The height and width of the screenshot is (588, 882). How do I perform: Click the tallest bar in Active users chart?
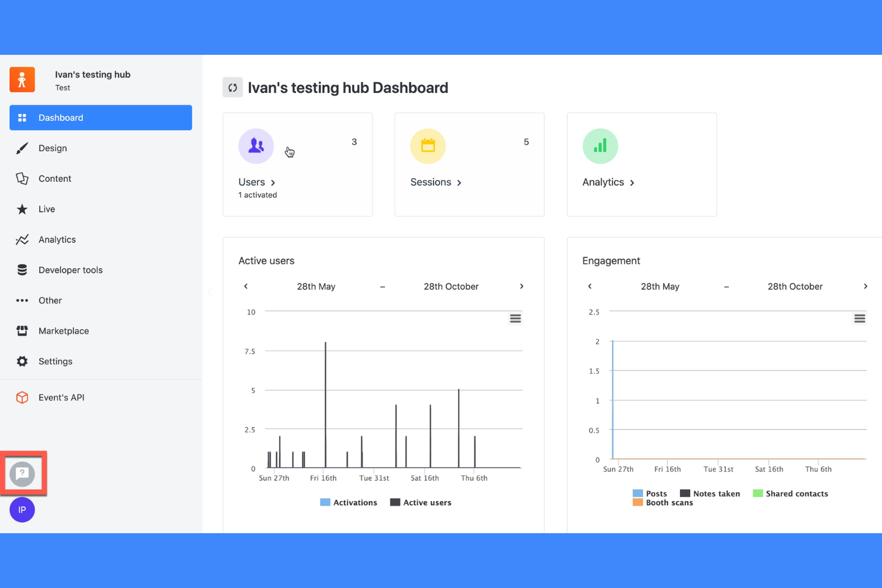325,405
